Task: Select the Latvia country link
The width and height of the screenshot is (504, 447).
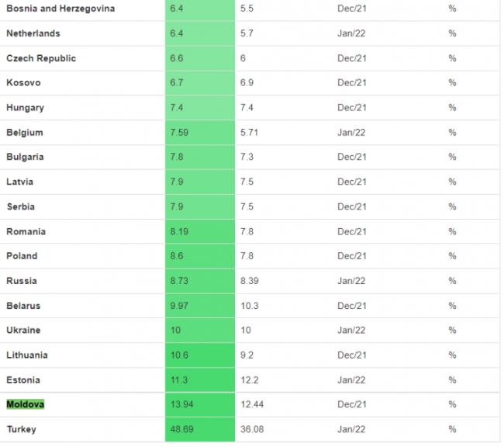Action: point(20,182)
